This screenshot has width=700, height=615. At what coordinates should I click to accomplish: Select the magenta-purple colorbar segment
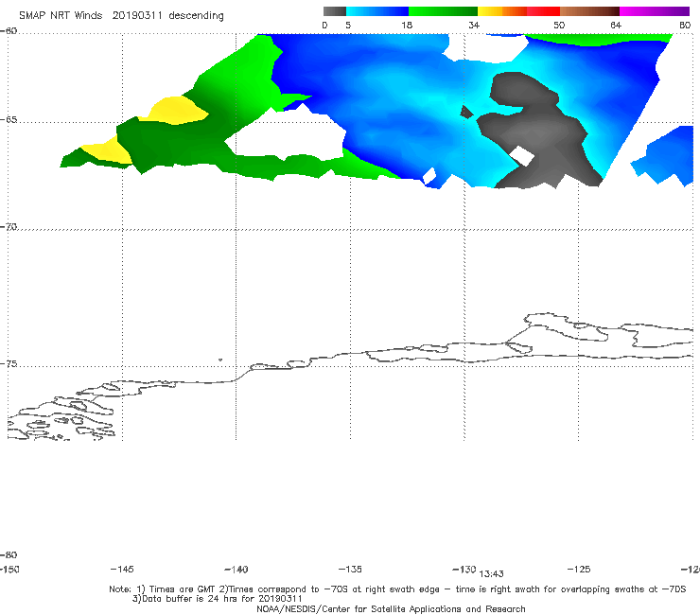pyautogui.click(x=655, y=11)
